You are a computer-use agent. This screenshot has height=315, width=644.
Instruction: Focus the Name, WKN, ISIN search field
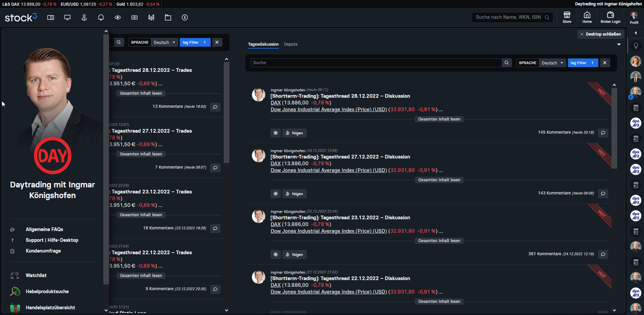[512, 18]
